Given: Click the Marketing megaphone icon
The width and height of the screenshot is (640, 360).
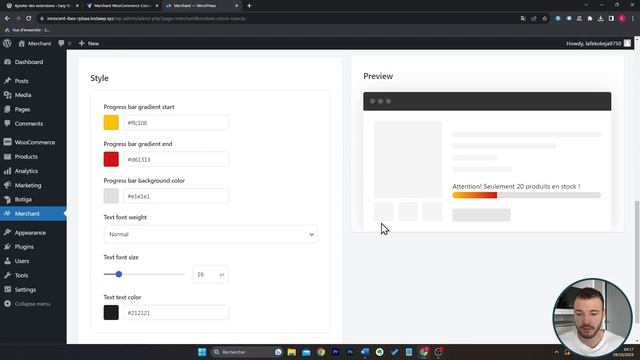Looking at the screenshot, I should (7, 185).
